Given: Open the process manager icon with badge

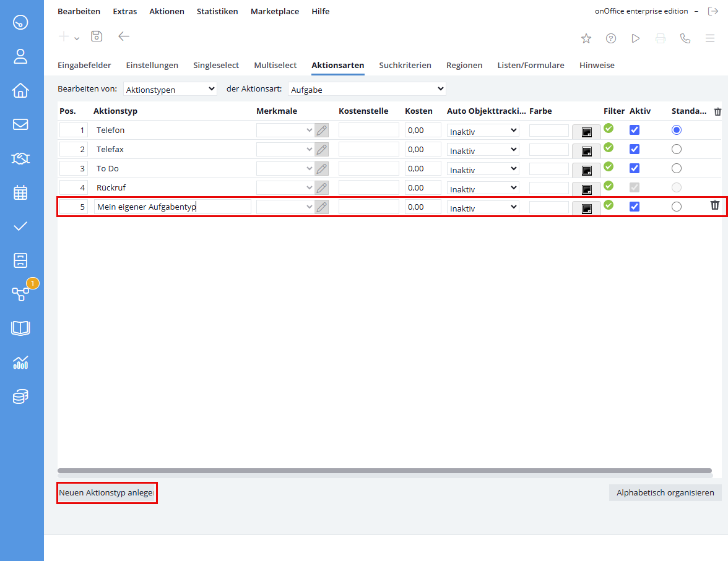Looking at the screenshot, I should pyautogui.click(x=20, y=294).
